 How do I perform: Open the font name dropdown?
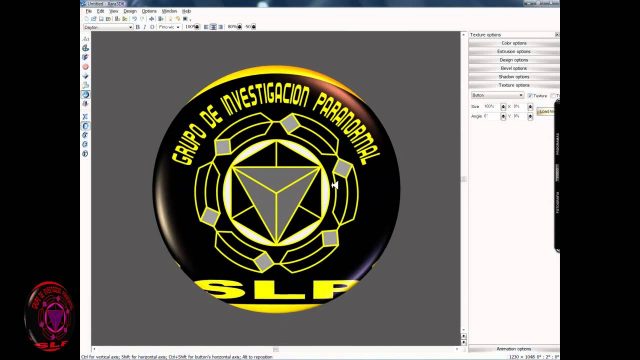pos(108,27)
